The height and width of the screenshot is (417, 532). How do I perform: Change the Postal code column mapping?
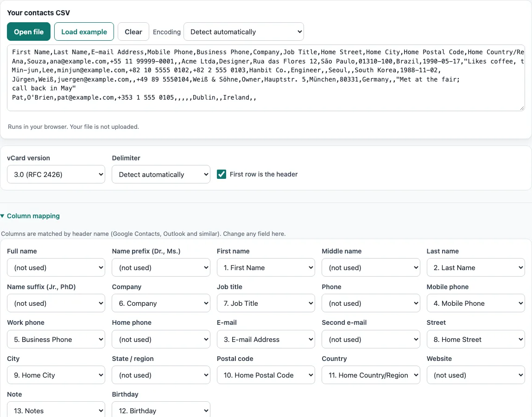coord(266,374)
